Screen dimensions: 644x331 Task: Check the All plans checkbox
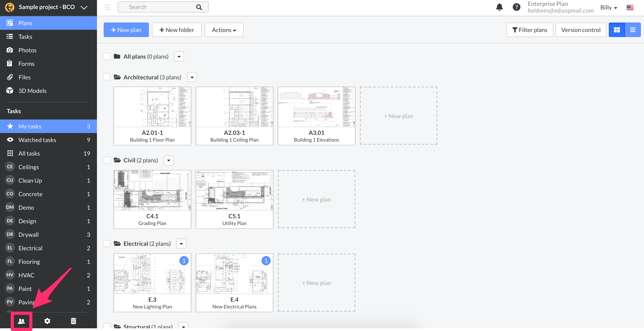(107, 56)
